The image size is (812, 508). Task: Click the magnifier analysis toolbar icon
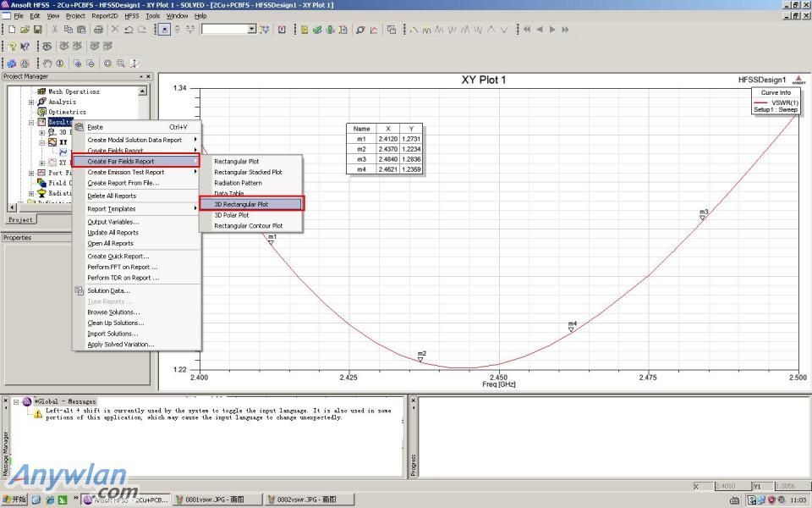click(360, 30)
